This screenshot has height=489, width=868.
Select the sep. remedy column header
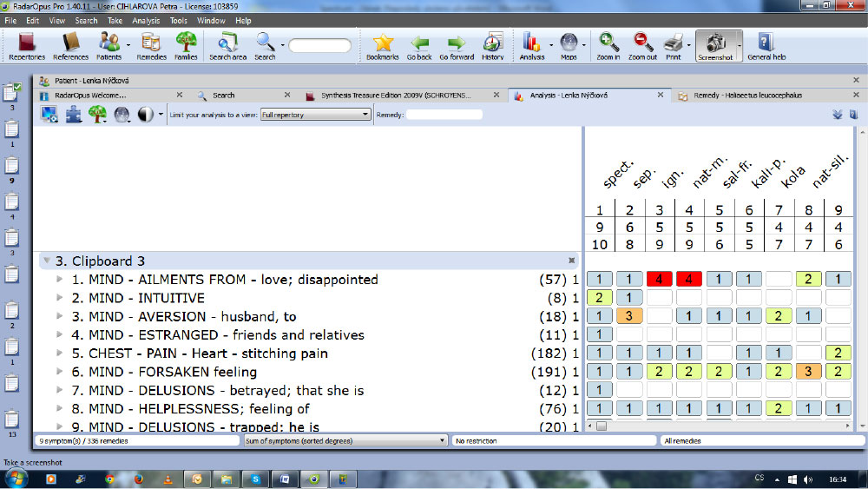pos(643,178)
